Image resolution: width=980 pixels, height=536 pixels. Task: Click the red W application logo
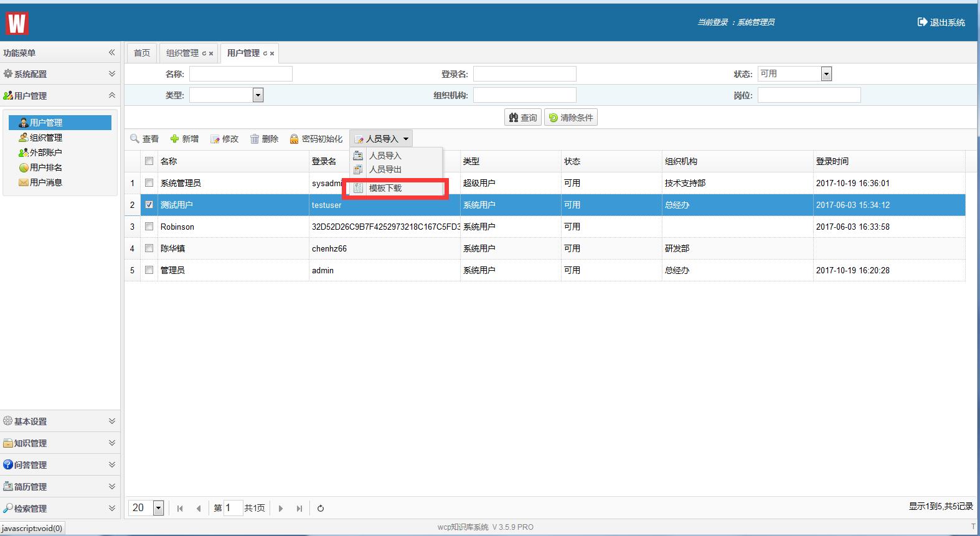pos(17,23)
